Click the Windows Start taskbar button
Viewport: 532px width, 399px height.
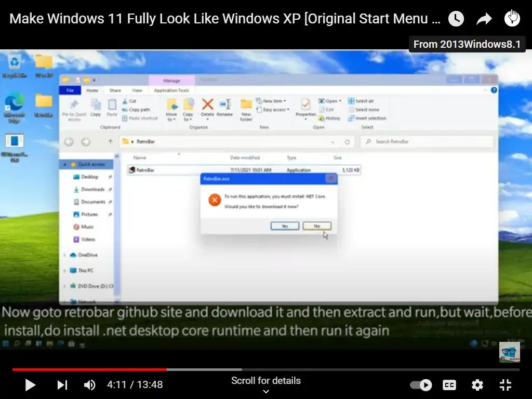coord(6,344)
